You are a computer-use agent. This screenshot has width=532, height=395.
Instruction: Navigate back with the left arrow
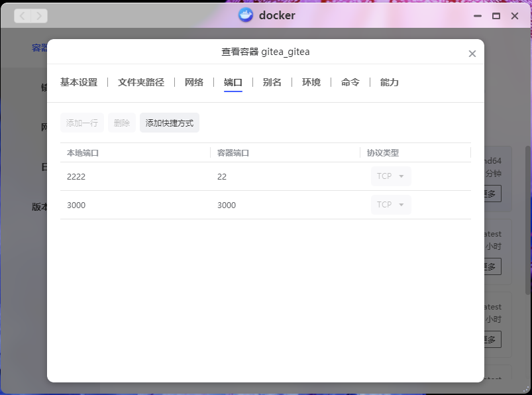pyautogui.click(x=23, y=16)
